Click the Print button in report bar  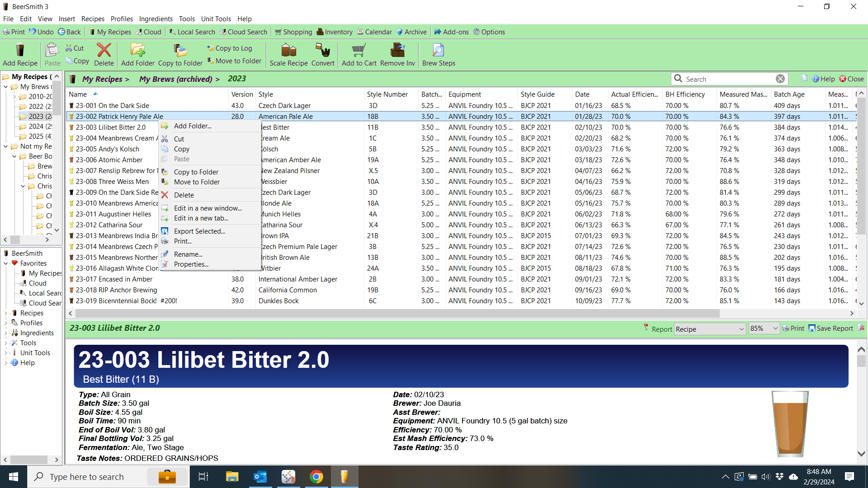(793, 328)
